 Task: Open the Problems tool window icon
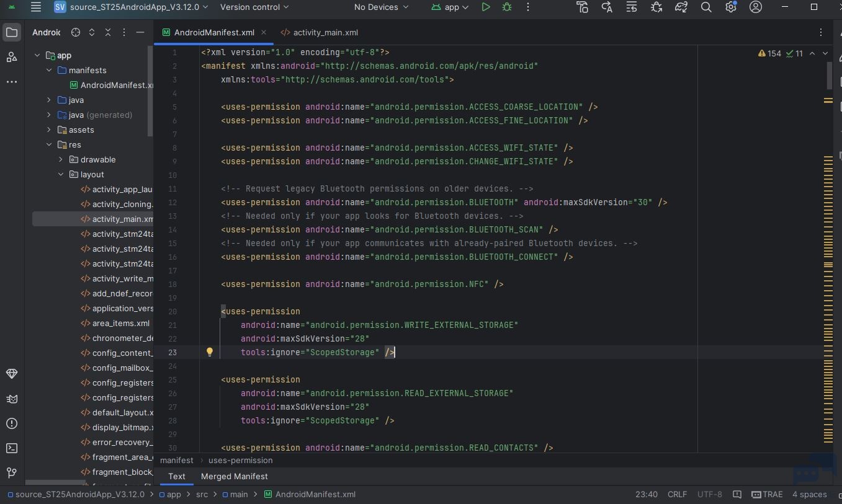(x=11, y=423)
